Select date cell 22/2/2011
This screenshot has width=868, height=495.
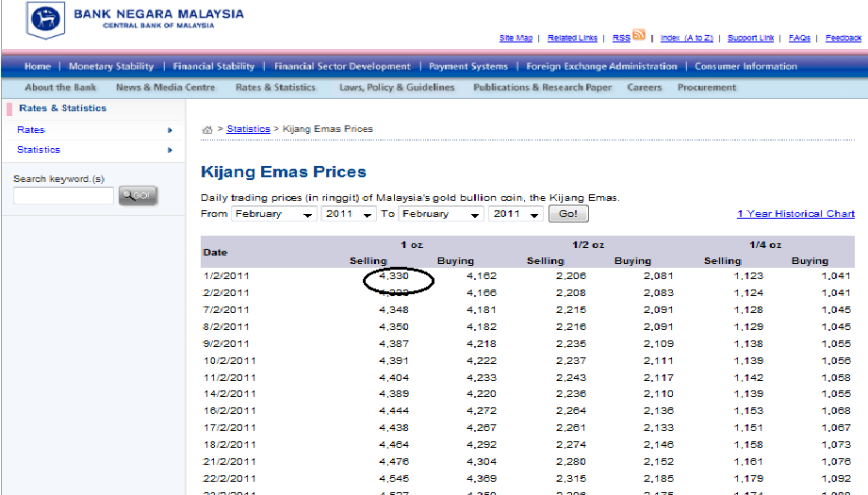point(229,479)
